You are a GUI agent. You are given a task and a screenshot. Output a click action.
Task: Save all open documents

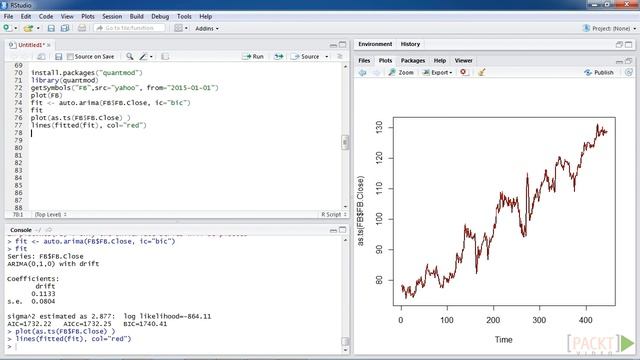[x=64, y=28]
